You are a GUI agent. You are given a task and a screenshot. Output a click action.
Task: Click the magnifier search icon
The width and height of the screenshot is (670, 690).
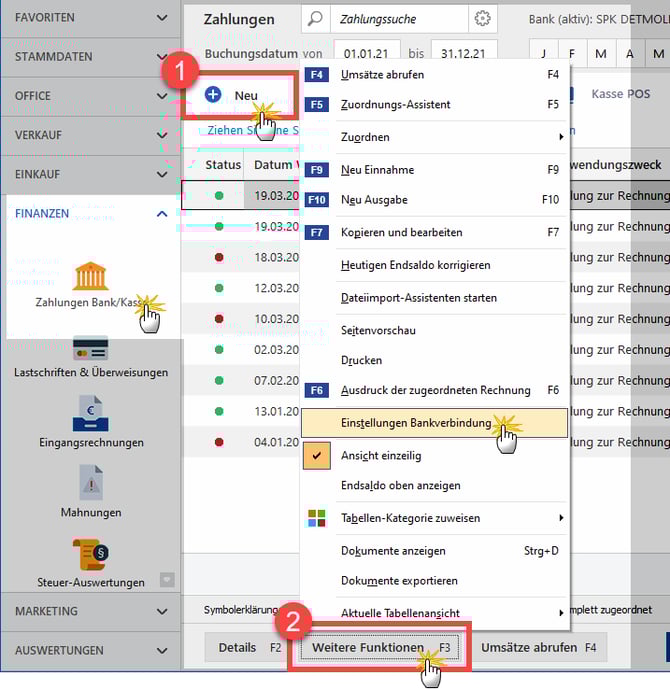pyautogui.click(x=315, y=19)
